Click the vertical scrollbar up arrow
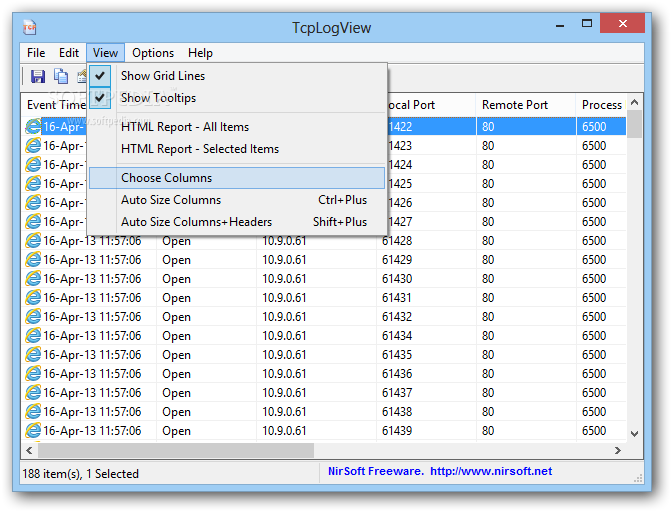The height and width of the screenshot is (512, 672). pyautogui.click(x=635, y=102)
